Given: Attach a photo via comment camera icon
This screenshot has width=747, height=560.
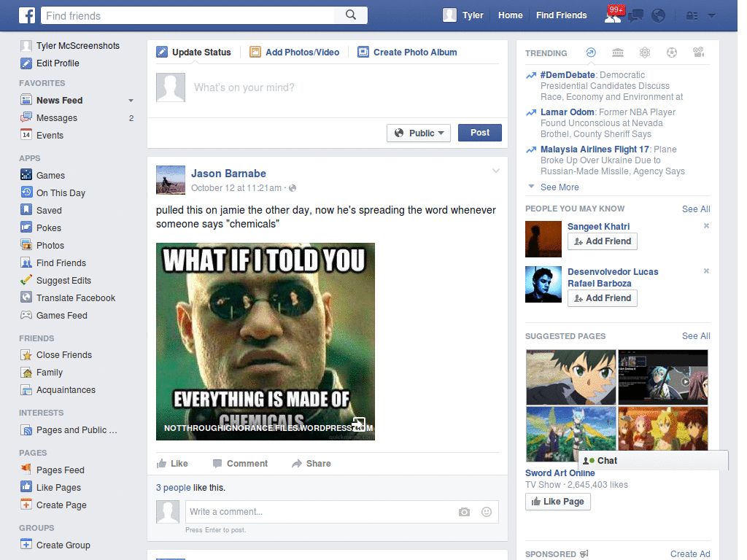Looking at the screenshot, I should tap(464, 512).
